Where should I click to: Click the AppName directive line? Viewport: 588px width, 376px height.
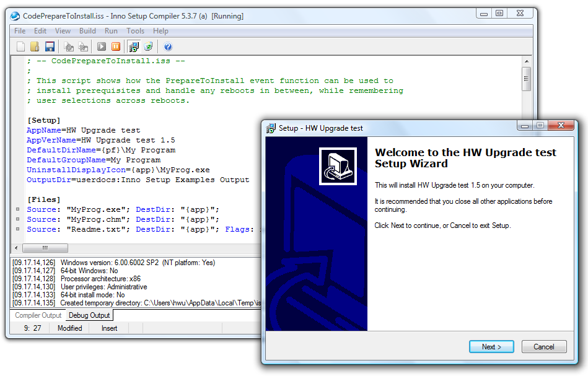coord(83,130)
